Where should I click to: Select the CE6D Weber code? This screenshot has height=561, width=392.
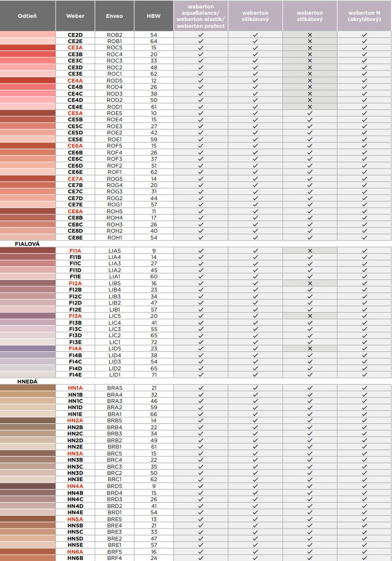pos(76,165)
